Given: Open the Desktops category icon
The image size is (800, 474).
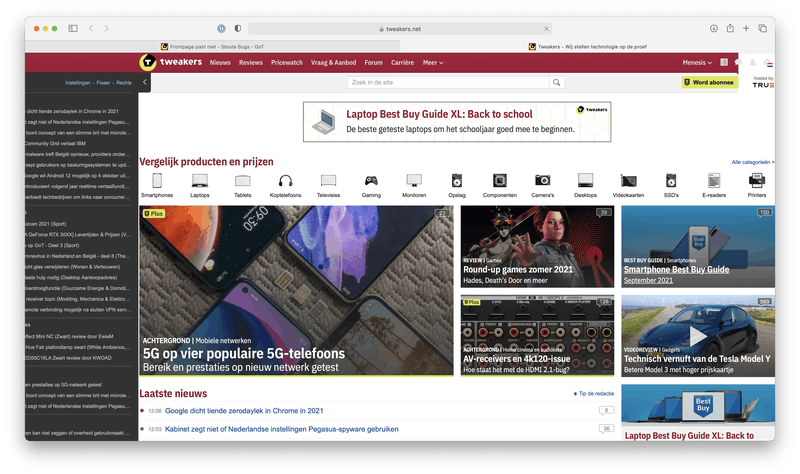Looking at the screenshot, I should click(585, 181).
